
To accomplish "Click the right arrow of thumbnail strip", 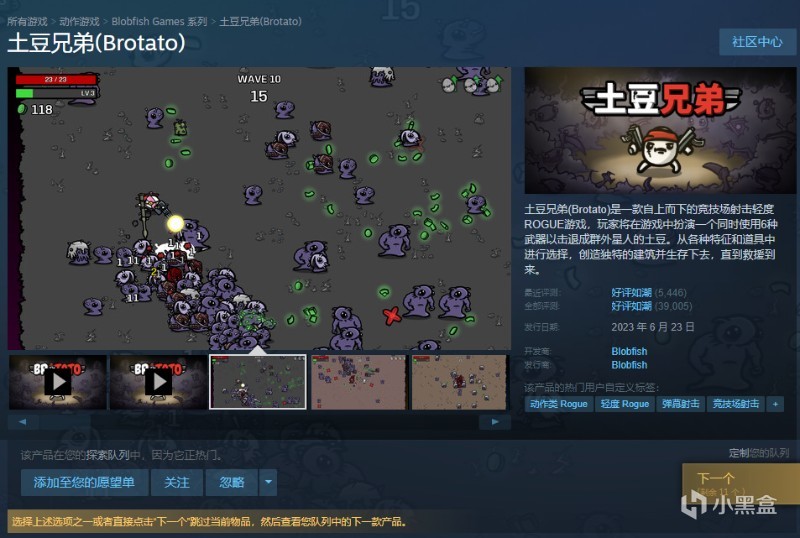I will pos(494,422).
